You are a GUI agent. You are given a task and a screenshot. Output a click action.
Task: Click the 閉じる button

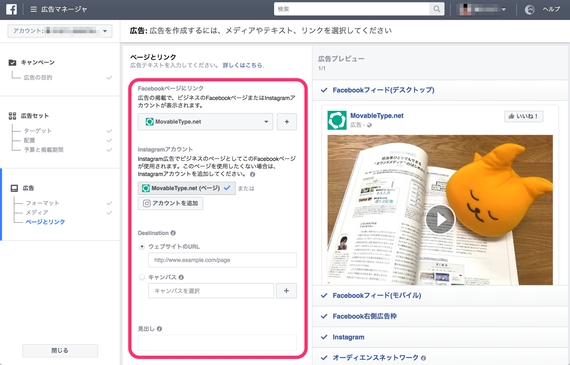(x=60, y=350)
